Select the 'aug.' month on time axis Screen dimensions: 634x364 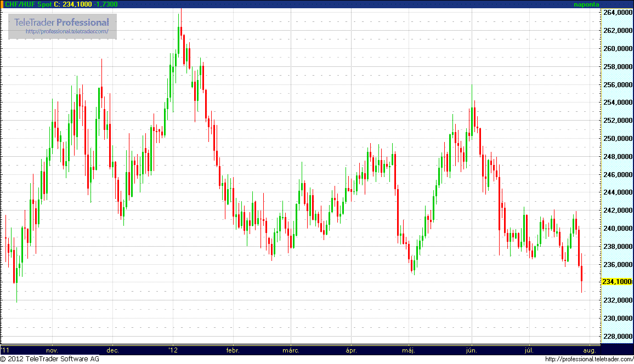[589, 350]
